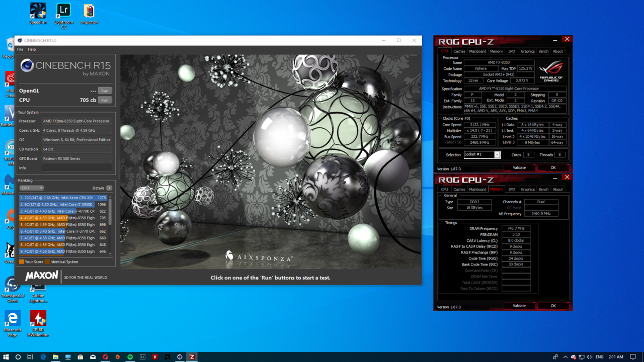Image resolution: width=644 pixels, height=362 pixels.
Task: Open the volume control tray icon
Action: point(589,357)
